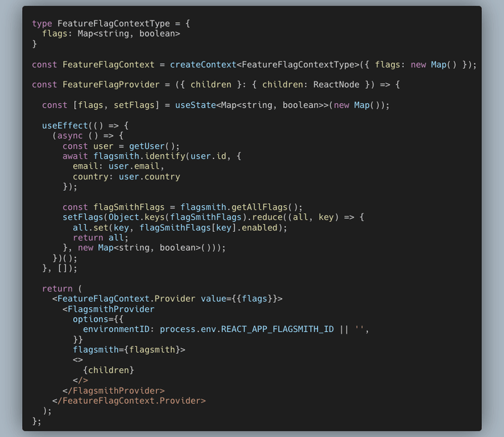The height and width of the screenshot is (437, 504).
Task: Click the 'country: user.country' line
Action: (x=127, y=177)
